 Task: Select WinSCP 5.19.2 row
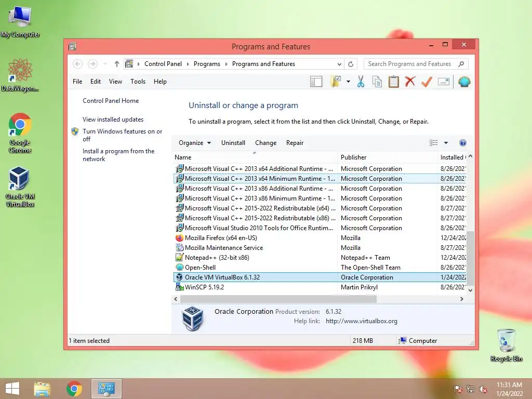[x=320, y=287]
